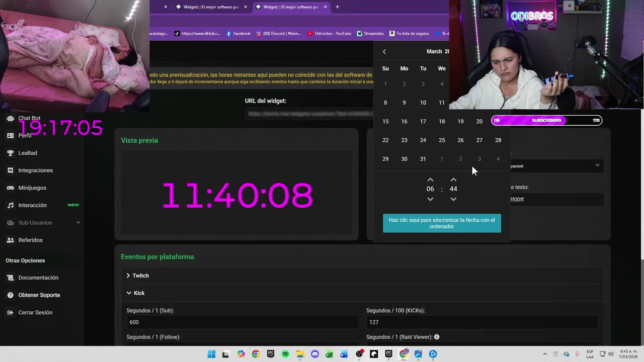Launch Spotify from the taskbar
The width and height of the screenshot is (644, 362).
coord(285,354)
